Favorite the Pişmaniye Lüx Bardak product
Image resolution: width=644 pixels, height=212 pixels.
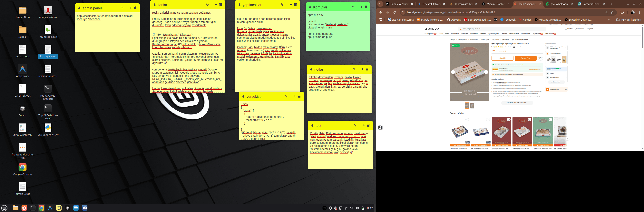[540, 58]
